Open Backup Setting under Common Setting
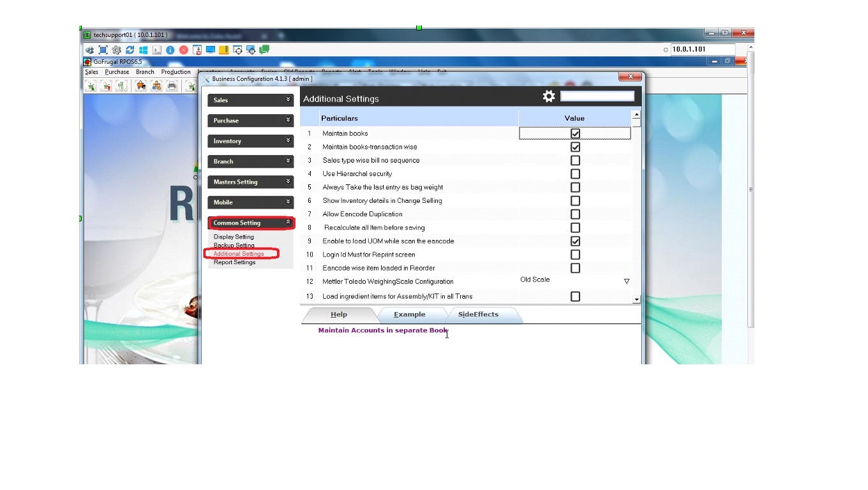Image resolution: width=868 pixels, height=490 pixels. [x=234, y=245]
